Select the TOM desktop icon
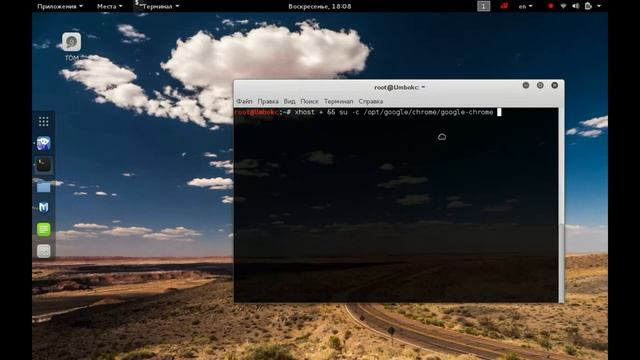640x360 pixels. pos(71,46)
